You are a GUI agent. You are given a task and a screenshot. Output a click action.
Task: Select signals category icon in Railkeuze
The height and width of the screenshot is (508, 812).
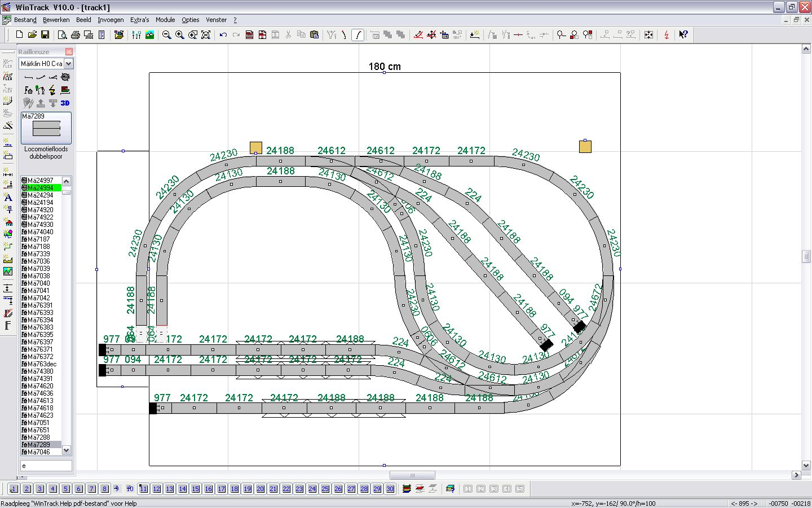[40, 90]
